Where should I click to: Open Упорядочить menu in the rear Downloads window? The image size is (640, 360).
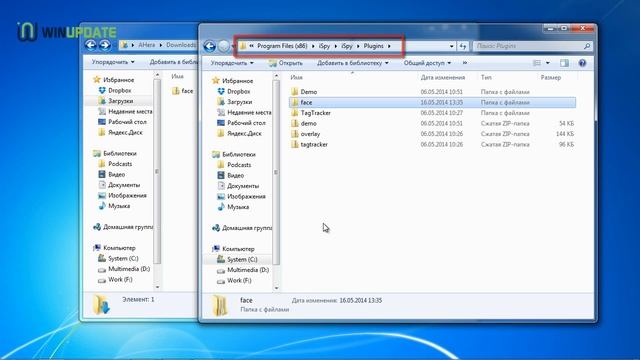113,62
